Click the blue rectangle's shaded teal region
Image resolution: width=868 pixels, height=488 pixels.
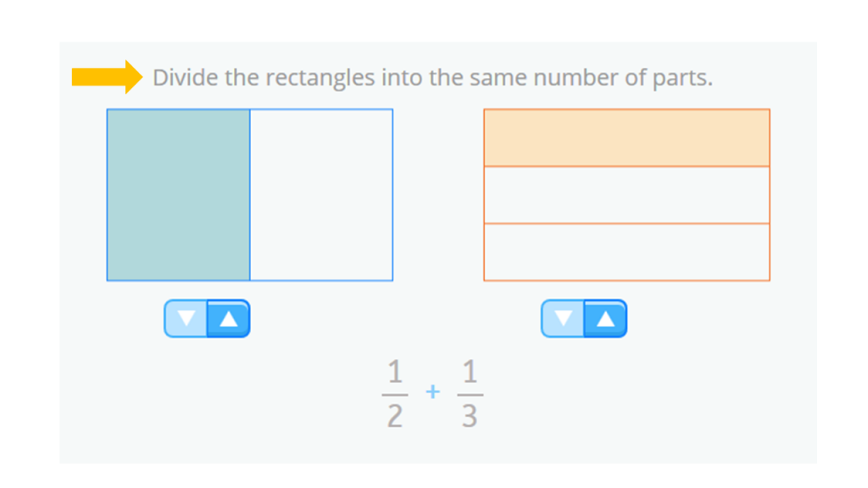tap(178, 194)
